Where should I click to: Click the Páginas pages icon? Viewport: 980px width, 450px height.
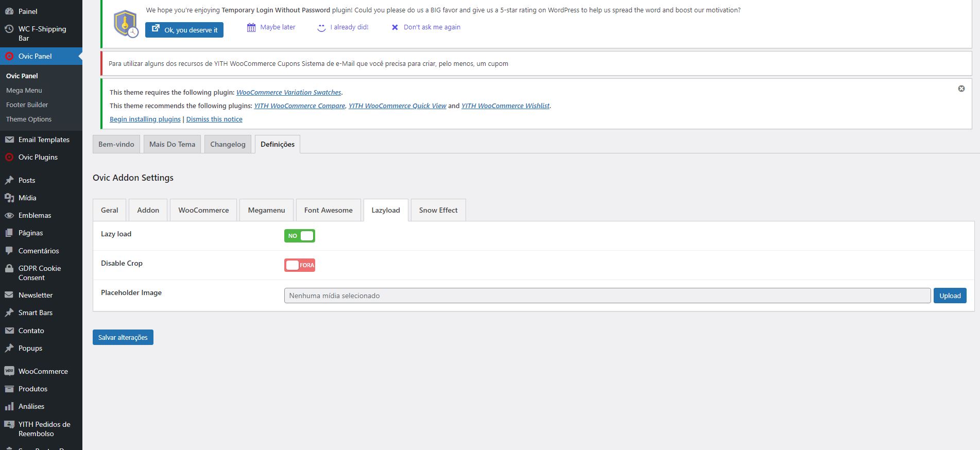click(x=9, y=233)
